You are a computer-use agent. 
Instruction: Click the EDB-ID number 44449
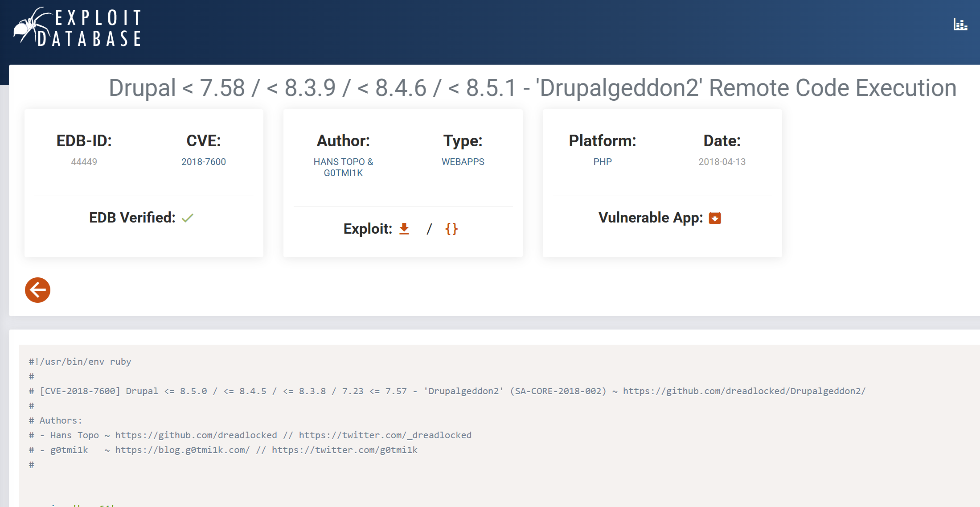click(84, 162)
